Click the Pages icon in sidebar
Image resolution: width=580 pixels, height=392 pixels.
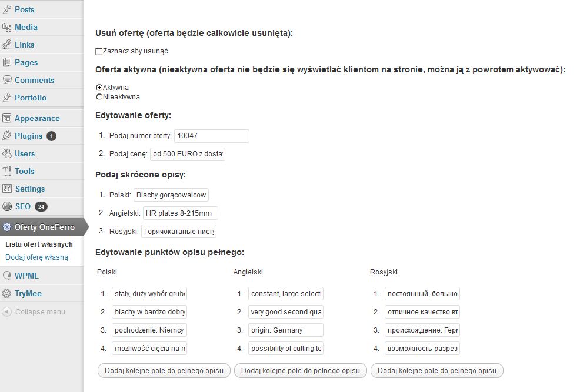click(7, 62)
